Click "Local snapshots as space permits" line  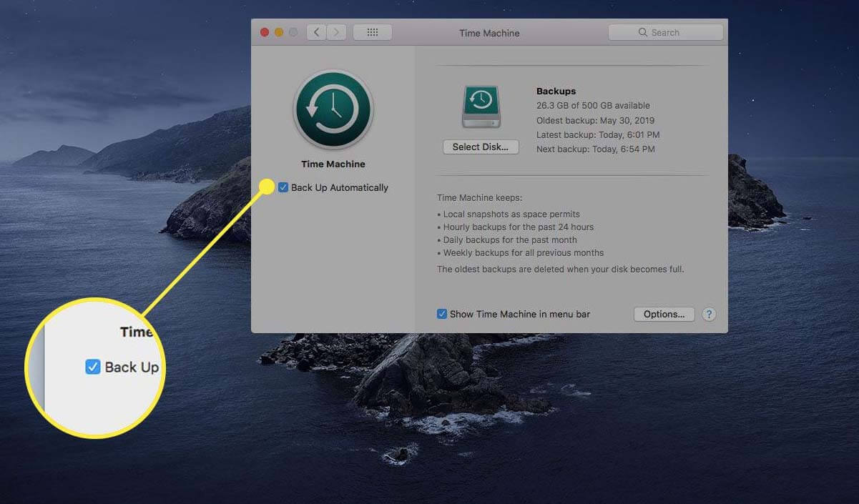(x=511, y=214)
